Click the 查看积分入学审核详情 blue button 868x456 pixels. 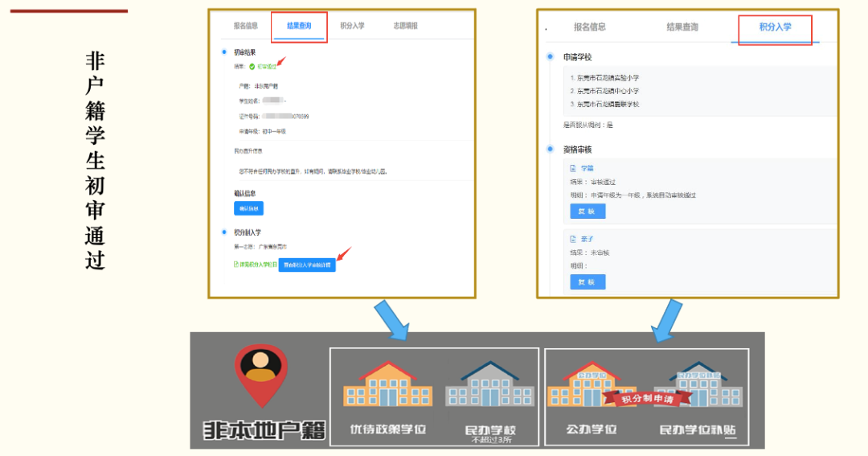(x=307, y=265)
